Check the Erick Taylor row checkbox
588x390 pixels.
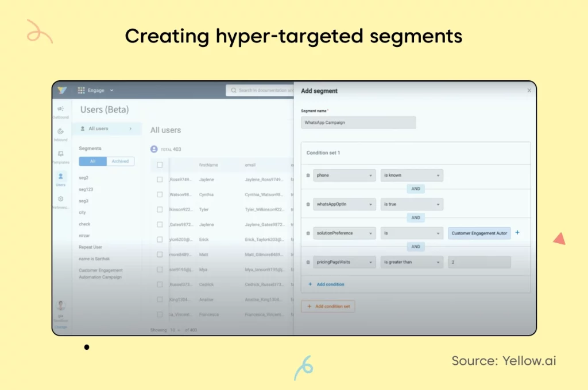tap(160, 239)
